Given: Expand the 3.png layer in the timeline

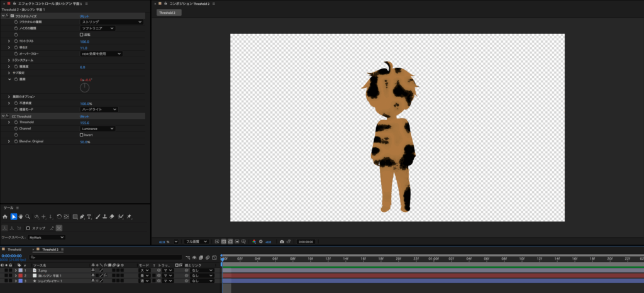Looking at the screenshot, I should (15, 270).
